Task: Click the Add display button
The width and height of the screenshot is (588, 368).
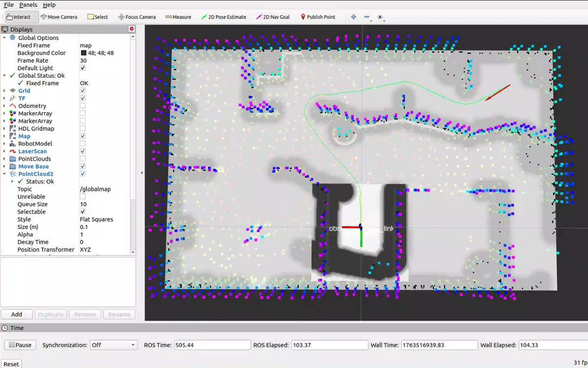Action: 17,315
